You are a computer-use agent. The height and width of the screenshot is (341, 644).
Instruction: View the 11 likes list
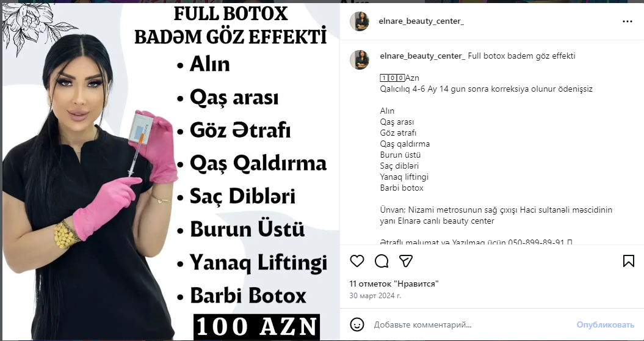[x=394, y=284]
